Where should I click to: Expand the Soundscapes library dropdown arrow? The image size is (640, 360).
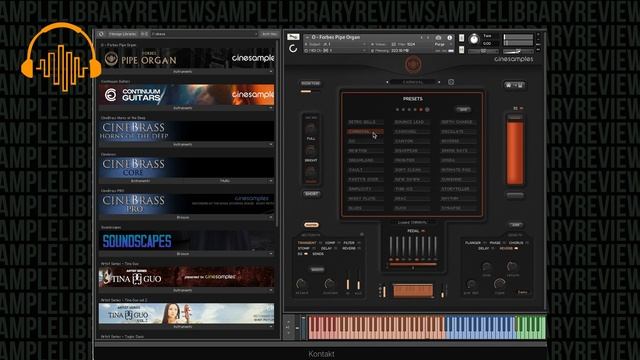click(271, 254)
